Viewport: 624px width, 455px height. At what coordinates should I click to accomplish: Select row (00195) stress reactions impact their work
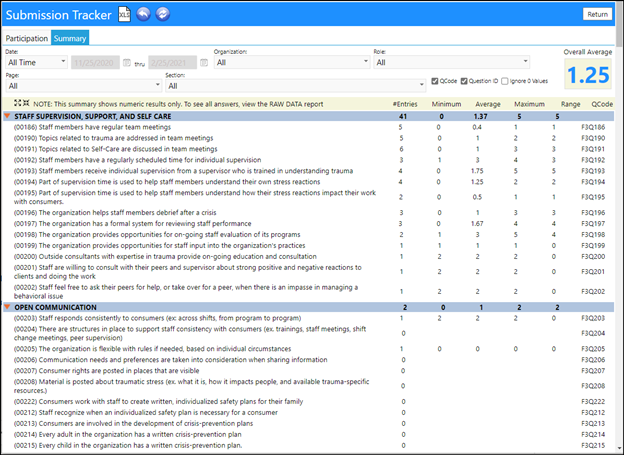tap(308, 197)
